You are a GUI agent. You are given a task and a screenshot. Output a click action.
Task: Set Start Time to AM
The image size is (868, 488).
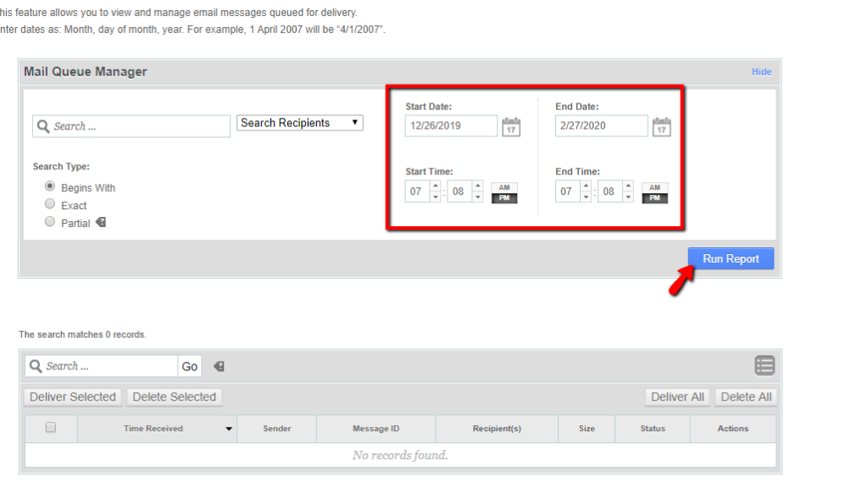tap(504, 187)
